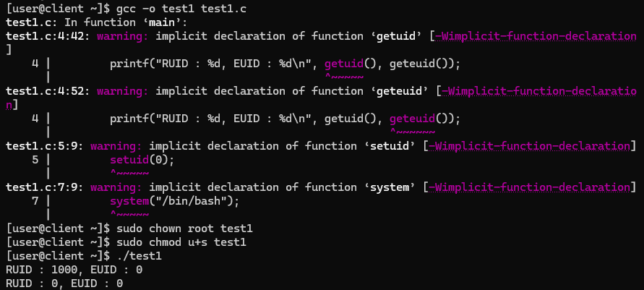644x290 pixels.
Task: Click the line number '5' in the gutter
Action: (x=35, y=160)
